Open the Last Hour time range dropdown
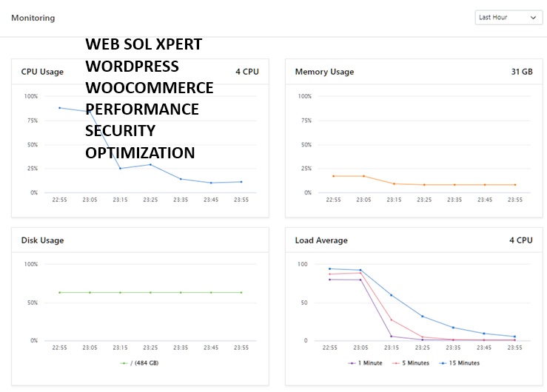547x392 pixels. point(509,18)
